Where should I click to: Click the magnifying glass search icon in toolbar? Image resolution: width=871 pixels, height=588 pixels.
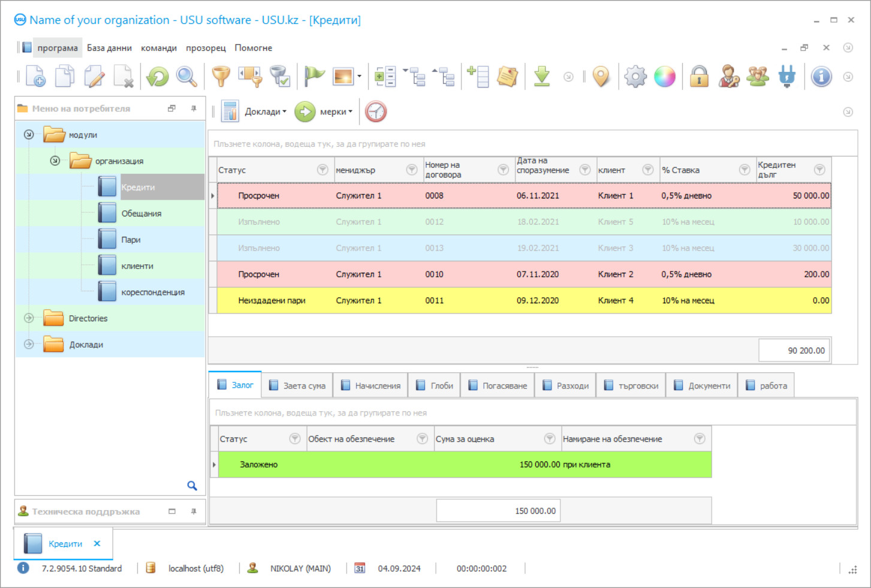[x=186, y=77]
